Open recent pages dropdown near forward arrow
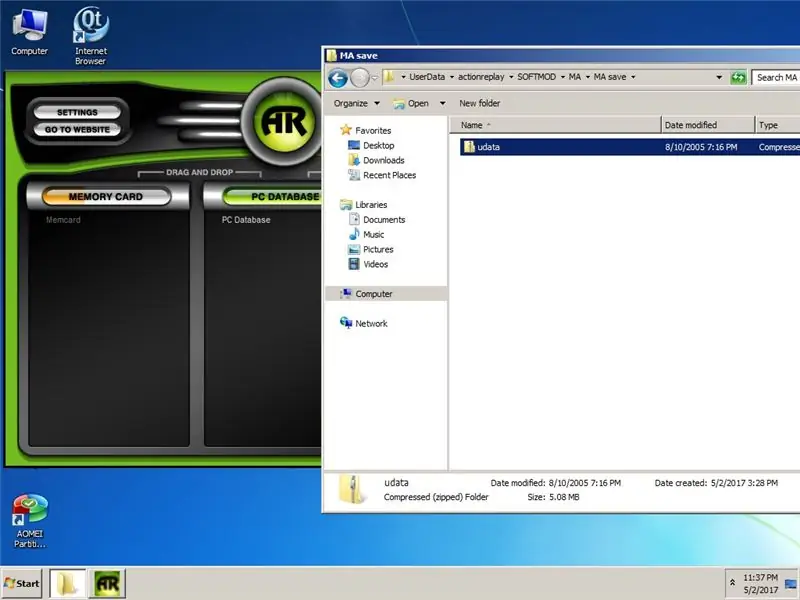The width and height of the screenshot is (800, 600). point(375,78)
